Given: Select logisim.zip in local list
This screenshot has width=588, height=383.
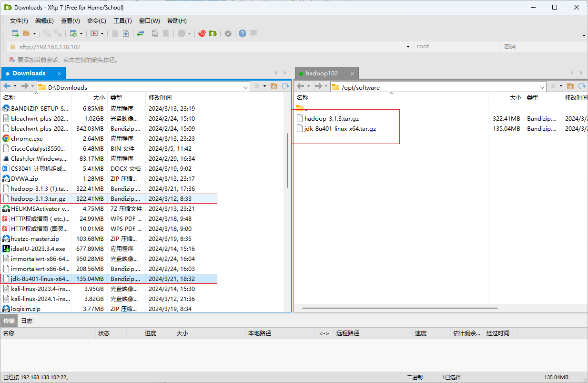Looking at the screenshot, I should click(x=109, y=309).
